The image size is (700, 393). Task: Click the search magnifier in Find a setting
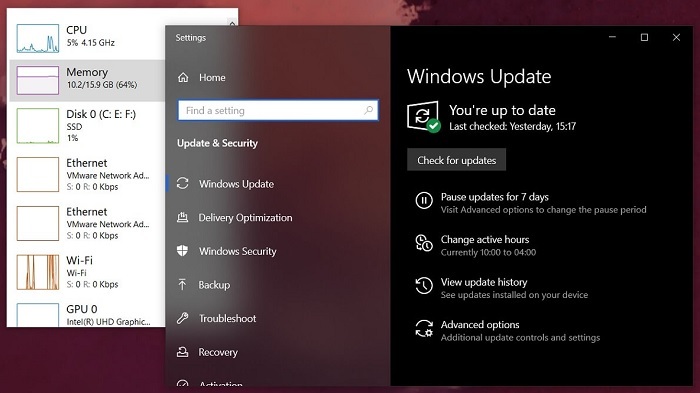[x=369, y=110]
